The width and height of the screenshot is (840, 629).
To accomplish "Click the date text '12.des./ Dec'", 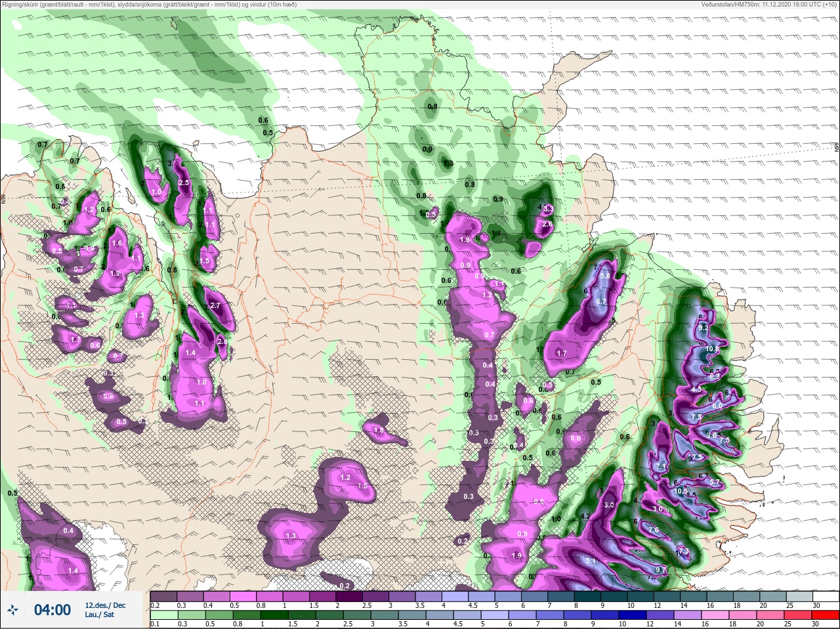I will point(105,605).
